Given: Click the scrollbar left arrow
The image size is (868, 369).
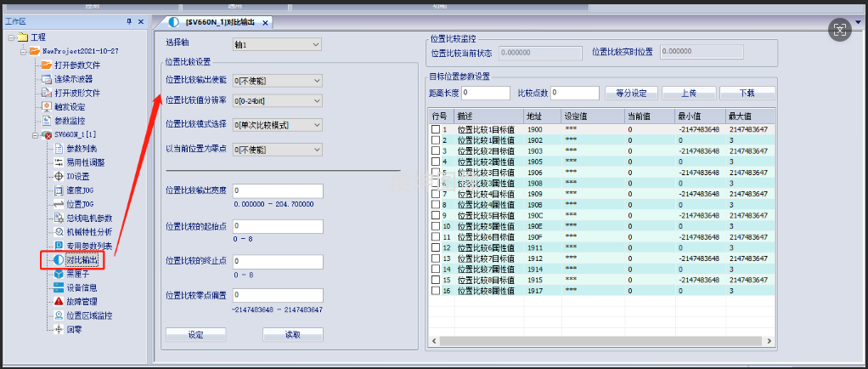Looking at the screenshot, I should [434, 339].
